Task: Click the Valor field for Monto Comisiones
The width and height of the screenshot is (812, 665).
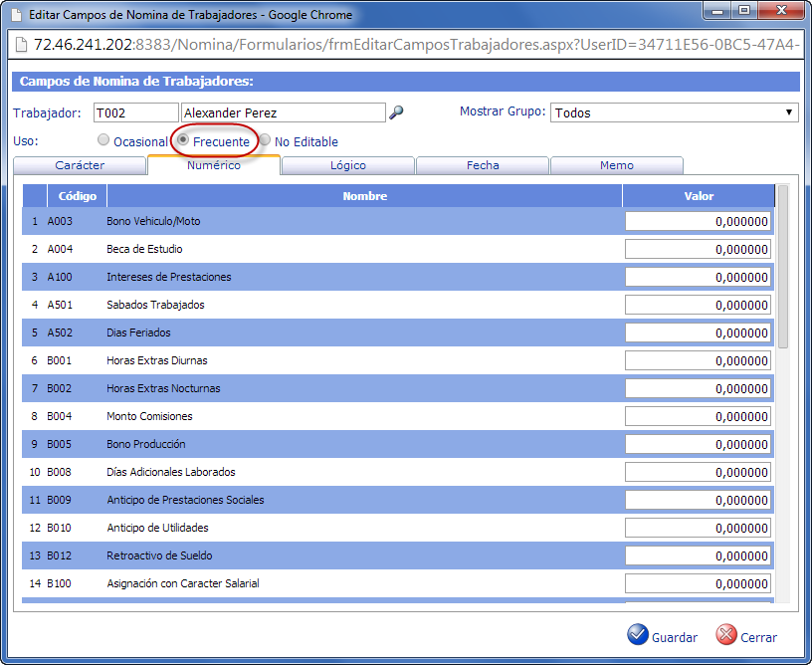Action: [x=698, y=416]
